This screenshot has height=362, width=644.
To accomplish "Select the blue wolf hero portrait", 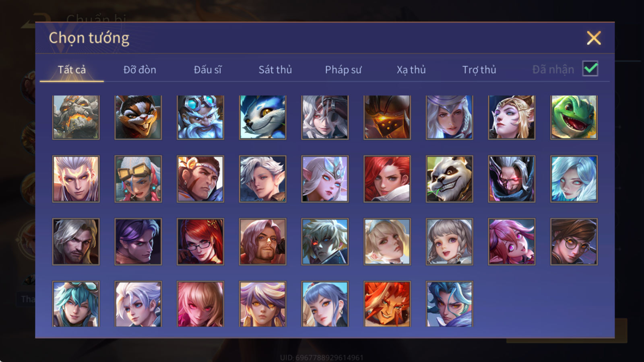I will pos(262,117).
